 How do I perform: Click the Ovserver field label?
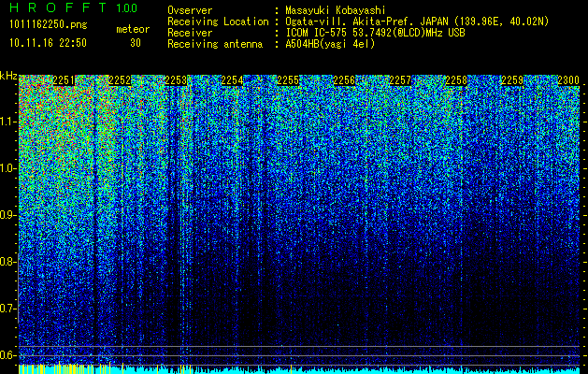click(x=190, y=10)
